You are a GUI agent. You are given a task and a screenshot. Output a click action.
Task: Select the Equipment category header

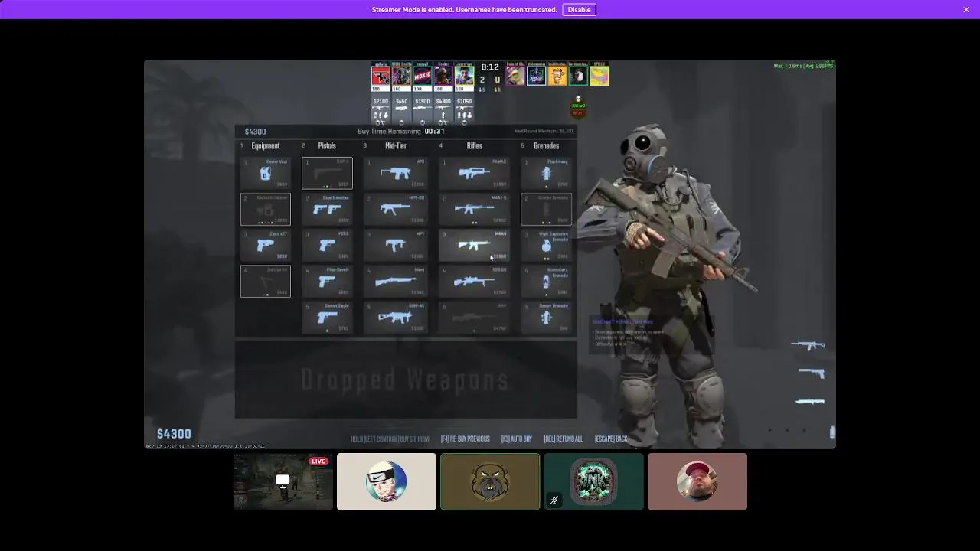tap(266, 146)
